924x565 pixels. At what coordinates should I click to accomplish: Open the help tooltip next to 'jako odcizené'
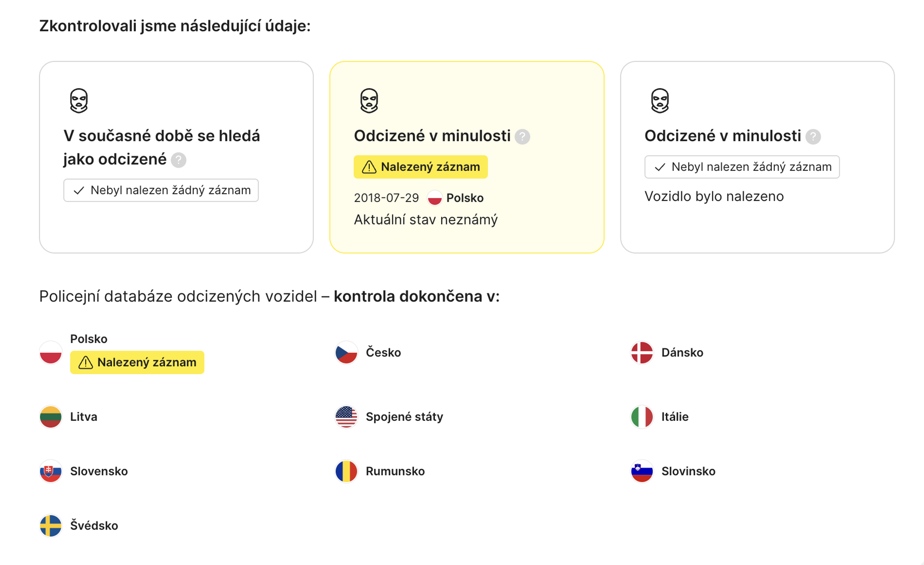point(179,160)
